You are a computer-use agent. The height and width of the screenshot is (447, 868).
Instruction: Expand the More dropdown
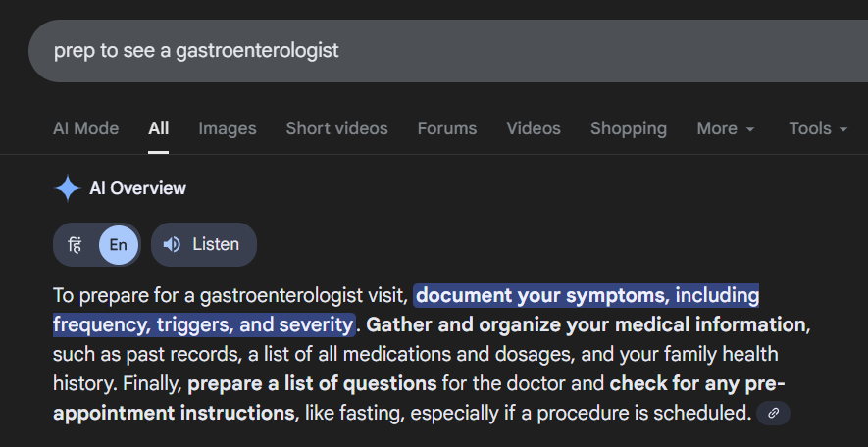pyautogui.click(x=725, y=128)
